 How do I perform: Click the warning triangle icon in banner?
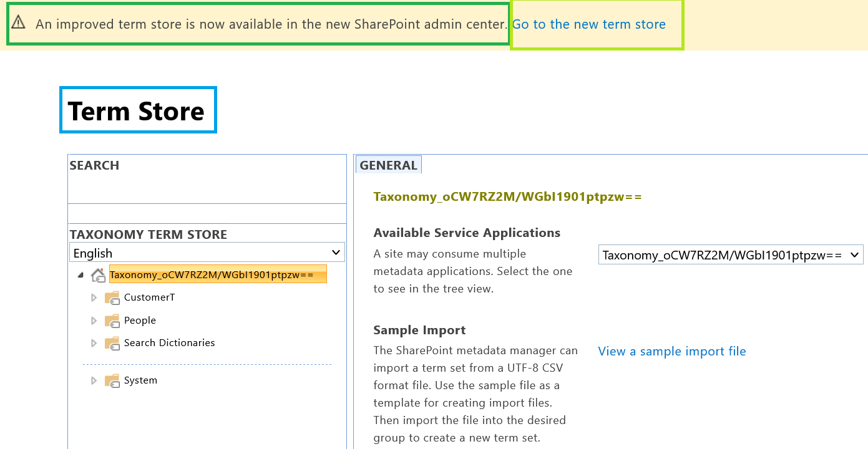[18, 22]
